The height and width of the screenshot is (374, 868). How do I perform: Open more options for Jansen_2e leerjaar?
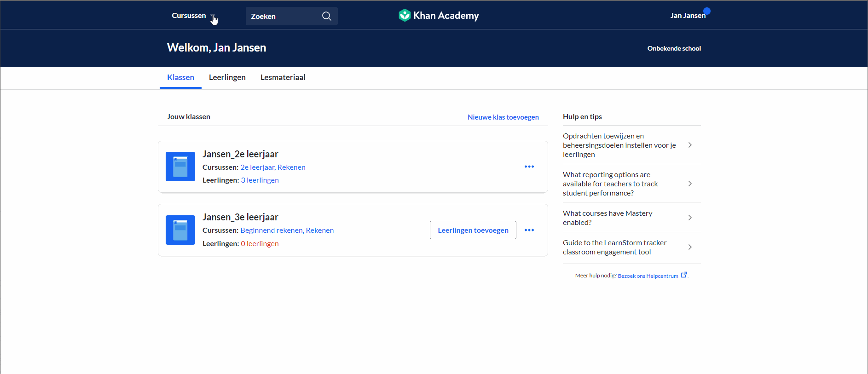[529, 167]
